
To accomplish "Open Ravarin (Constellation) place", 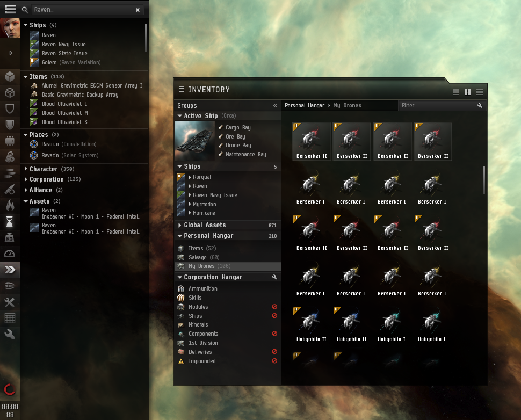I will click(69, 144).
